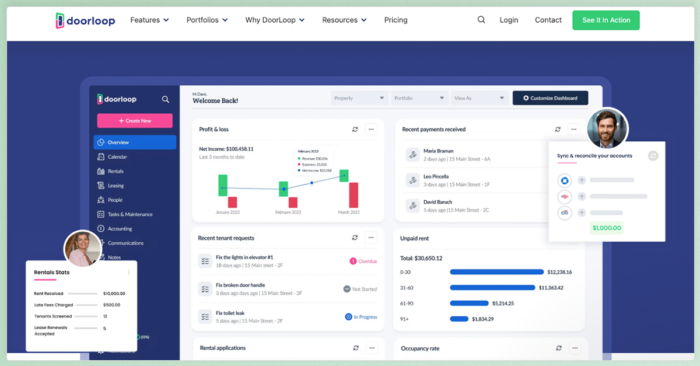Image resolution: width=700 pixels, height=366 pixels.
Task: Click the citi bank icon in Sync card
Action: click(565, 212)
